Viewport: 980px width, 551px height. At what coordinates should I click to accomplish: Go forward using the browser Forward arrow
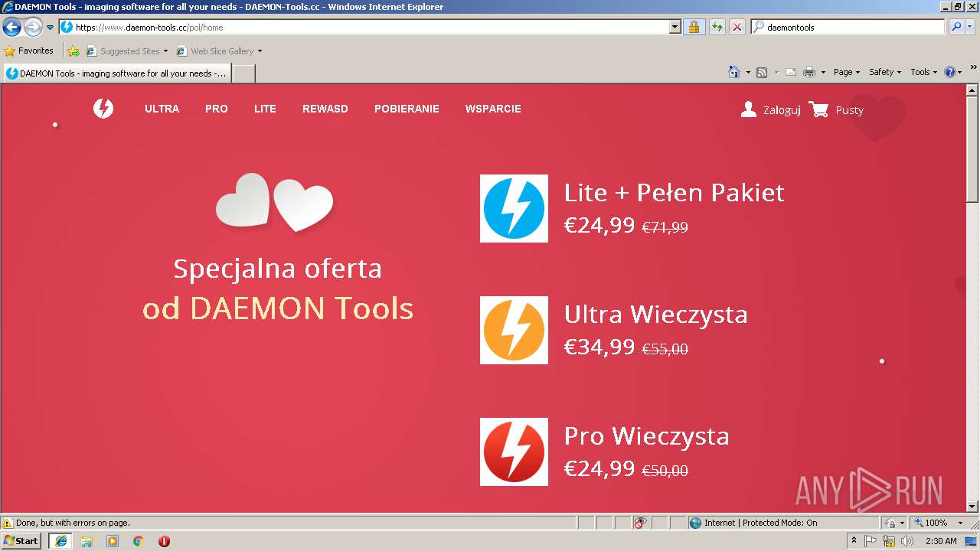point(33,27)
